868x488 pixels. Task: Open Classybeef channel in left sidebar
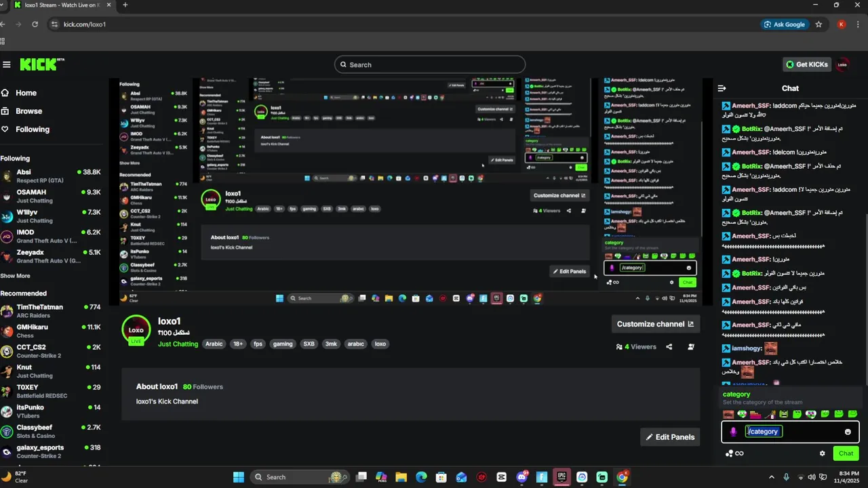pyautogui.click(x=52, y=431)
